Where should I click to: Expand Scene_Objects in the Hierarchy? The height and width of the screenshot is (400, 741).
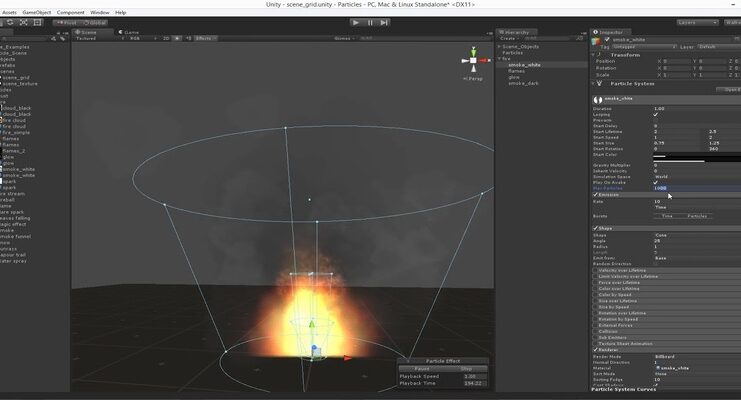[x=499, y=47]
